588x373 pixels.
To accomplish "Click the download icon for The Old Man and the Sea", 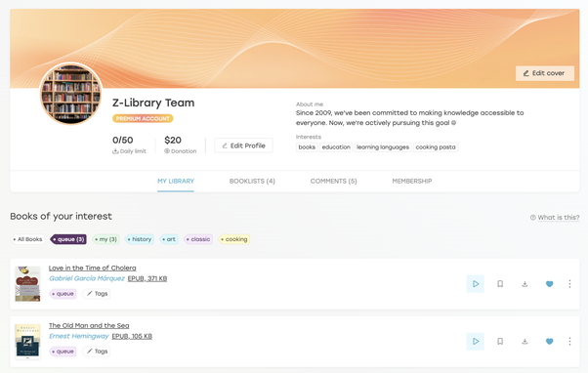I will (x=525, y=341).
